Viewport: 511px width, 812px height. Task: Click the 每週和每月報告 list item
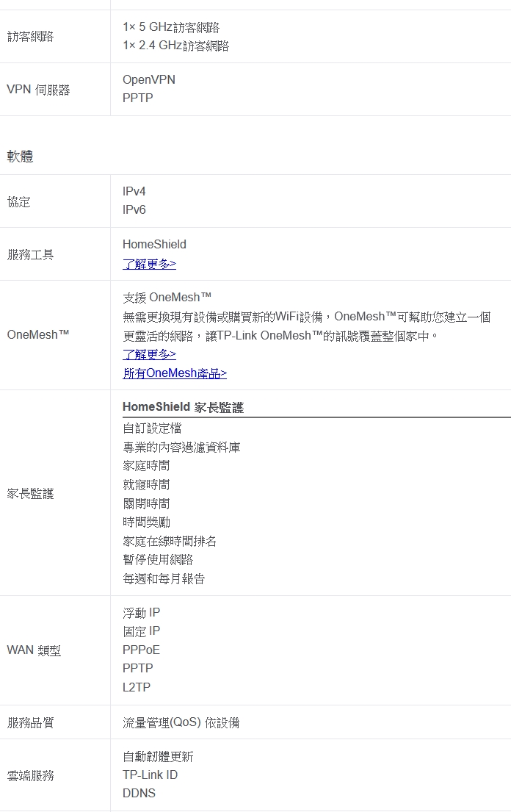pyautogui.click(x=164, y=578)
